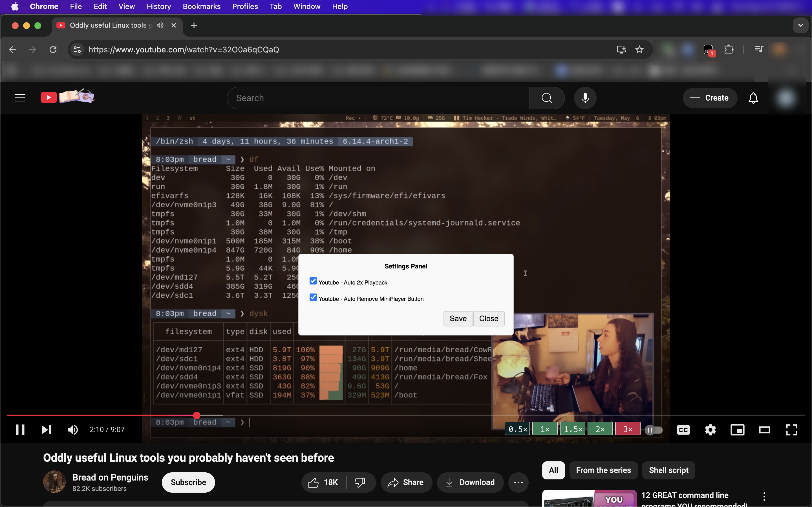Switch to theater mode
Viewport: 812px width, 507px height.
(764, 430)
